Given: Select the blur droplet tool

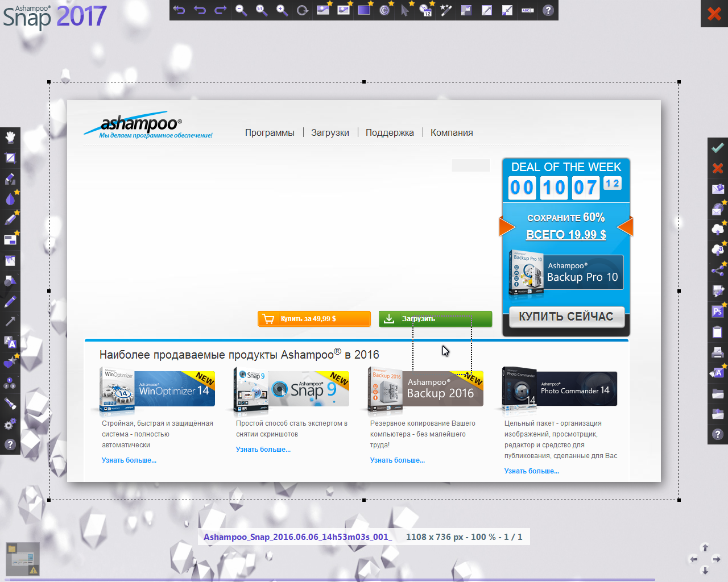Looking at the screenshot, I should click(x=10, y=199).
